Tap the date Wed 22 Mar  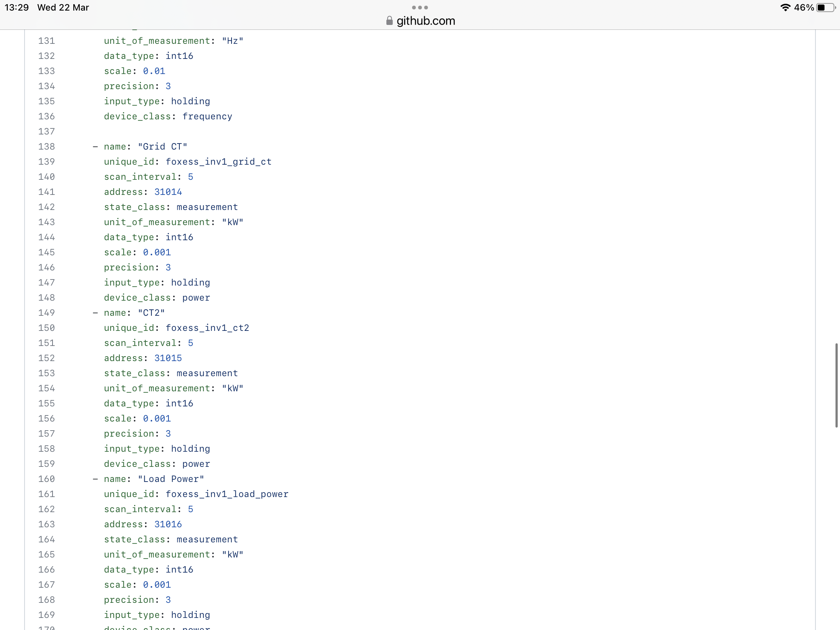[x=63, y=8]
